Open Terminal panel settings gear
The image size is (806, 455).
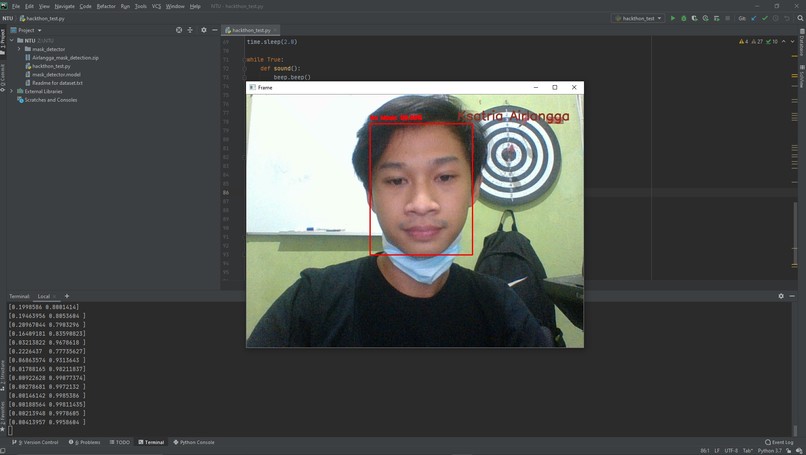781,296
